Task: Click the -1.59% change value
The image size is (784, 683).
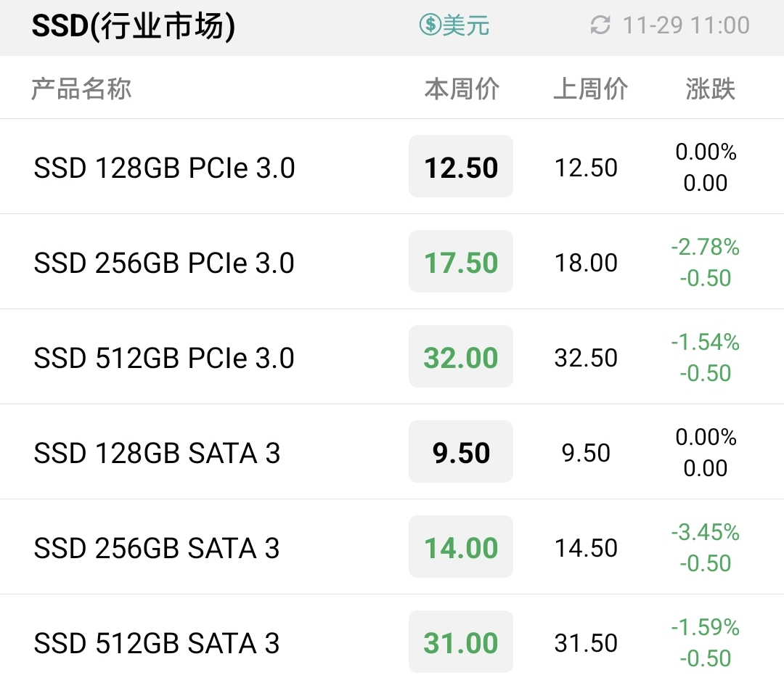Action: 705,627
